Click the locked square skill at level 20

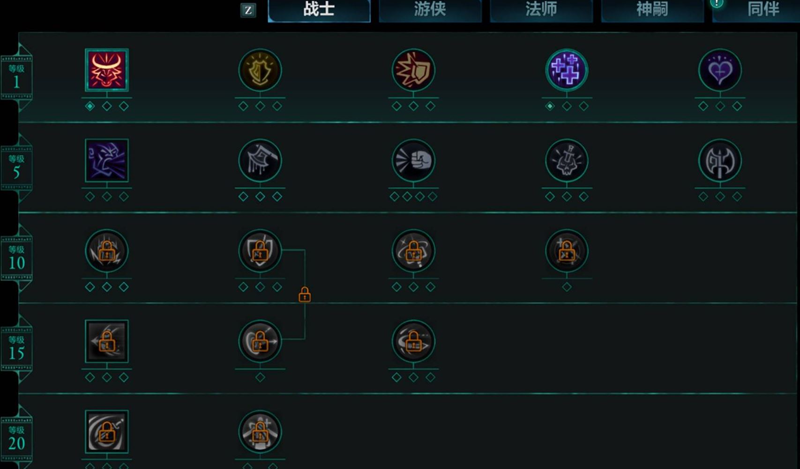pos(107,432)
